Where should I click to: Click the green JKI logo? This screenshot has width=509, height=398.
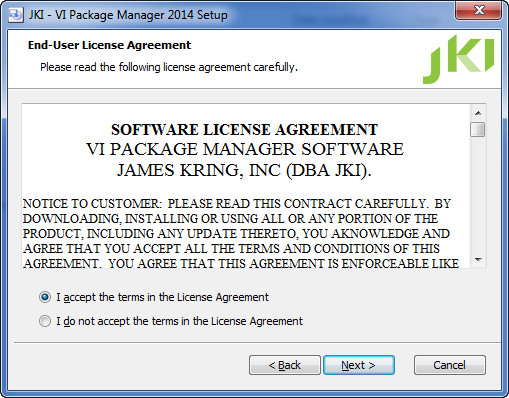click(458, 59)
